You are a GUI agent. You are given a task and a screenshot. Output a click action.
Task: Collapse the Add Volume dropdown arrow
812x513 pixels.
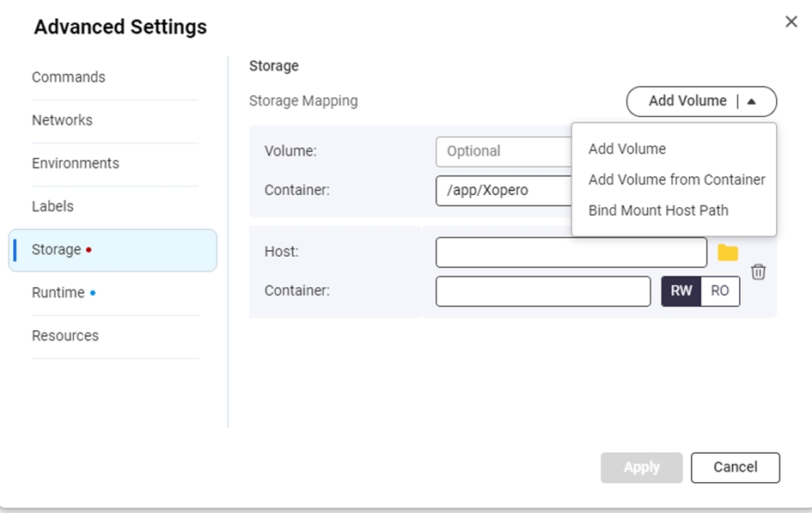pos(752,101)
